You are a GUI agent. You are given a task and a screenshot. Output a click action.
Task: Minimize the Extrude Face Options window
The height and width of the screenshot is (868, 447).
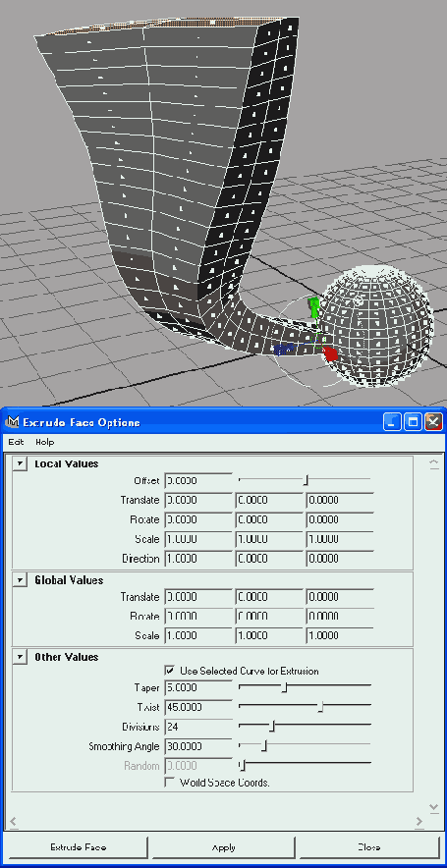point(392,422)
